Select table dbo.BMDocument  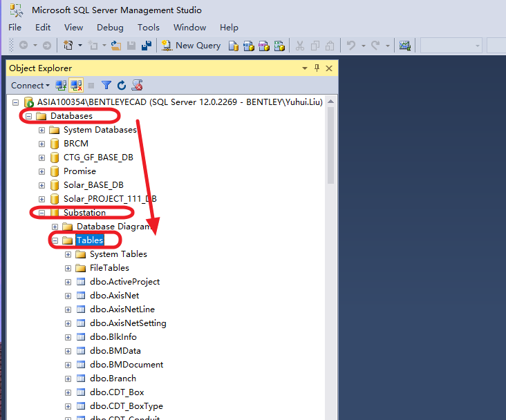(126, 365)
